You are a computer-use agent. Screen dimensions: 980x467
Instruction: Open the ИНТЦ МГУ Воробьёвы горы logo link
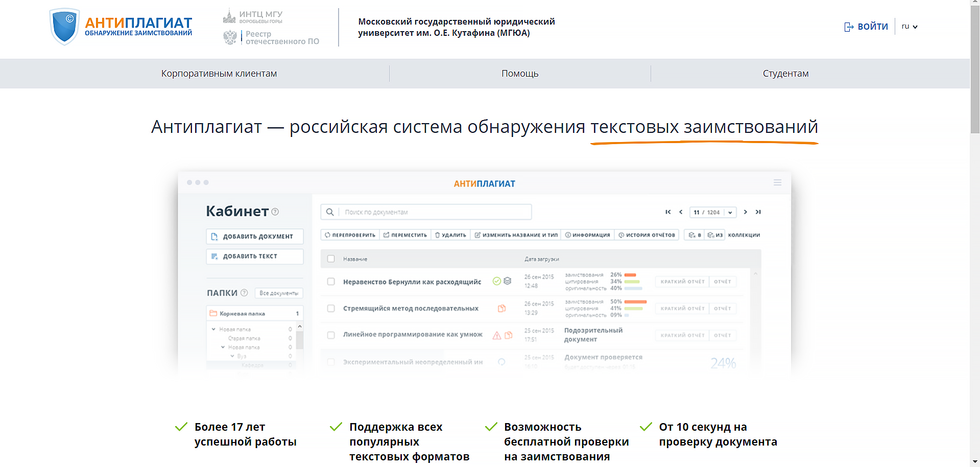tap(253, 17)
